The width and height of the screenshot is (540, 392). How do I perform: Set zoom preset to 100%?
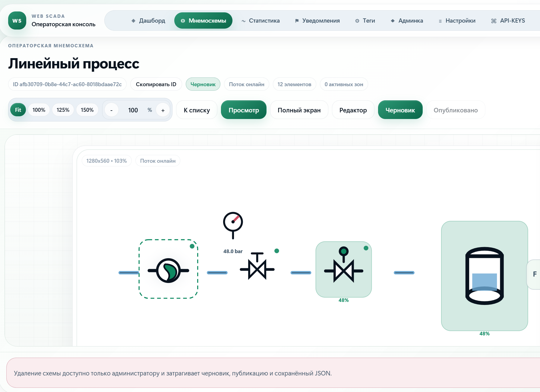click(x=39, y=110)
